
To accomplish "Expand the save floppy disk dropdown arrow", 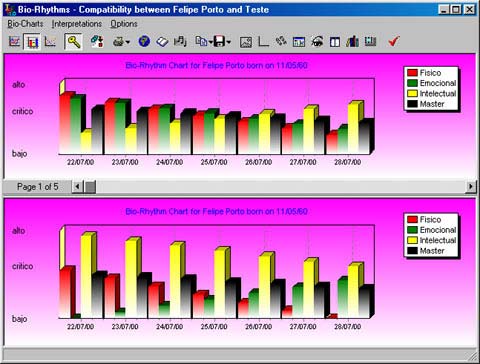I will 228,42.
